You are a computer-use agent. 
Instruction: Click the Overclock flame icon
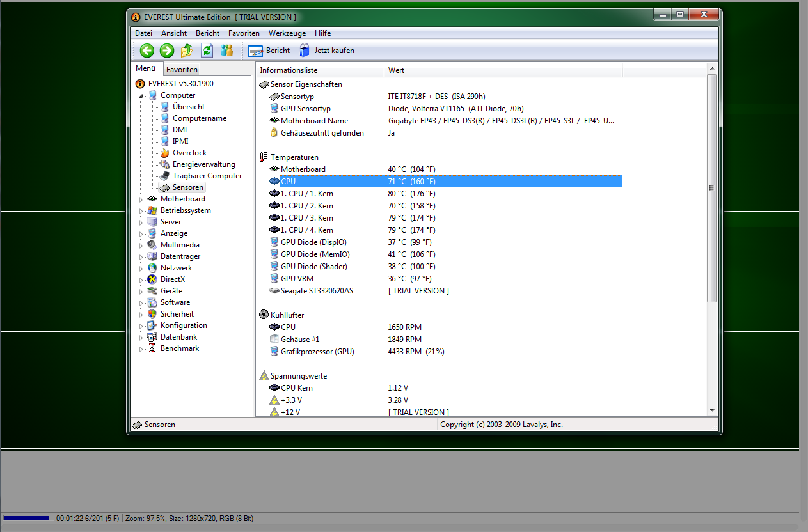coord(164,153)
